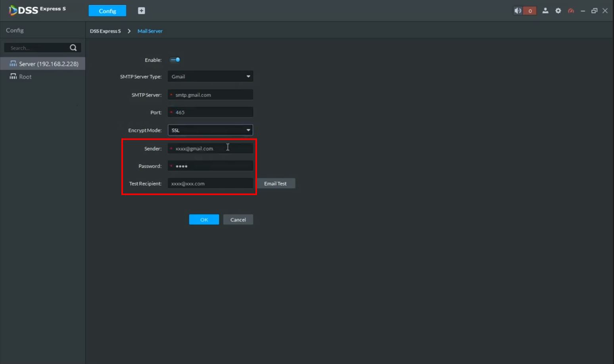Click the Cancel button
Viewport: 614px width, 364px height.
point(238,220)
